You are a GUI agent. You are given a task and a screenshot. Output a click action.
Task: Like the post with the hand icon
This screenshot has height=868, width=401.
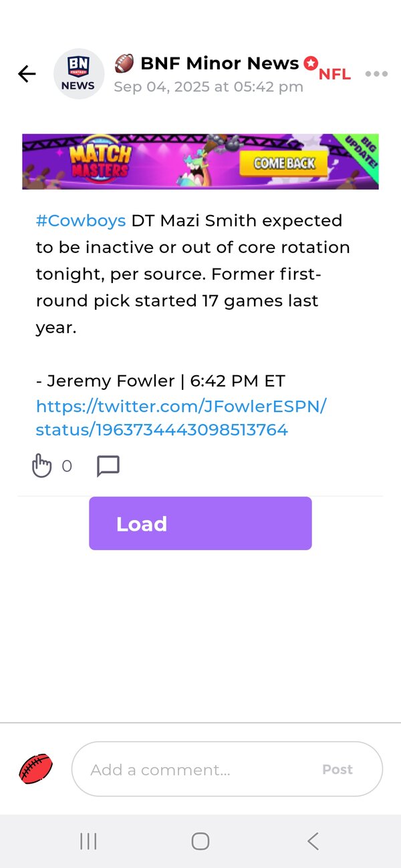41,465
